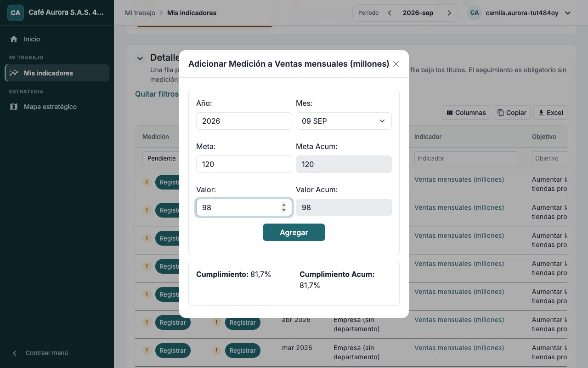This screenshot has width=588, height=368.
Task: Click the Mi trabajo breadcrumb
Action: (x=140, y=13)
